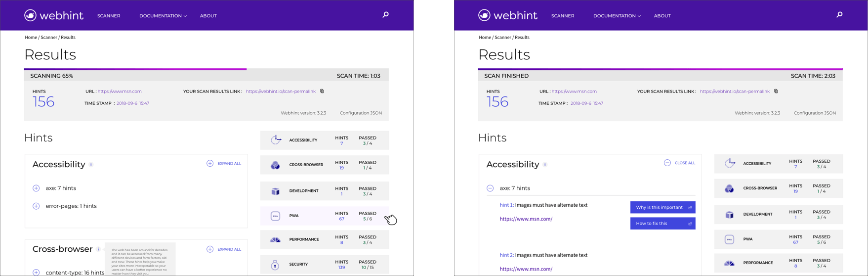Open About menu in right screen
This screenshot has height=276, width=868.
(662, 16)
